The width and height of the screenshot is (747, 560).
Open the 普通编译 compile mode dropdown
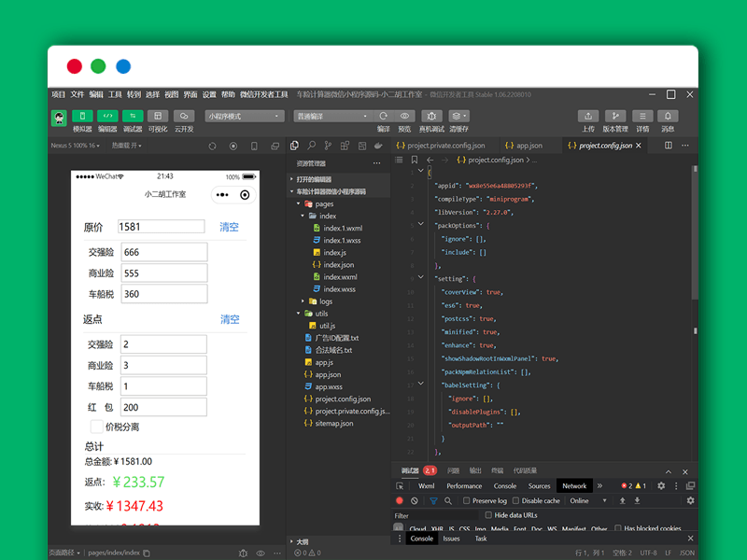tap(334, 117)
